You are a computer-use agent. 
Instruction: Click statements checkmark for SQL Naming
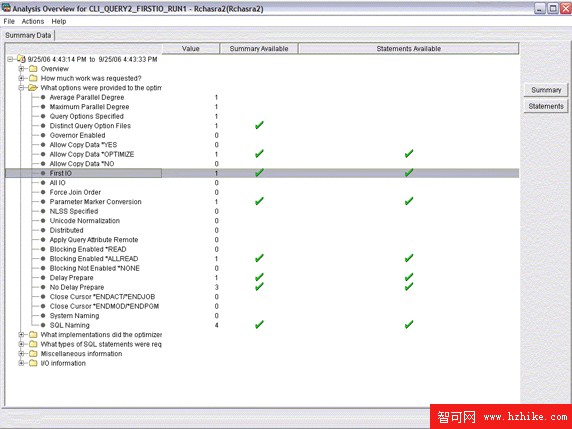[x=409, y=324]
